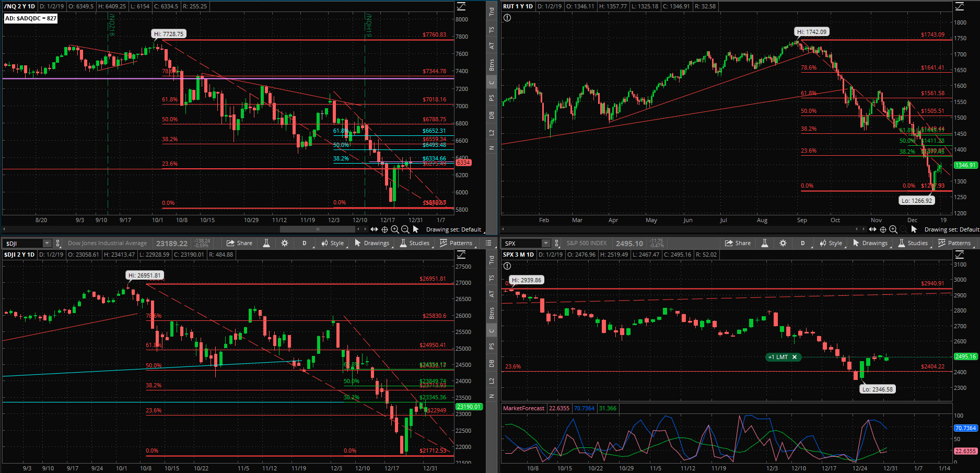
Task: Open Drawing set: Default menu under RUT chart
Action: [952, 229]
